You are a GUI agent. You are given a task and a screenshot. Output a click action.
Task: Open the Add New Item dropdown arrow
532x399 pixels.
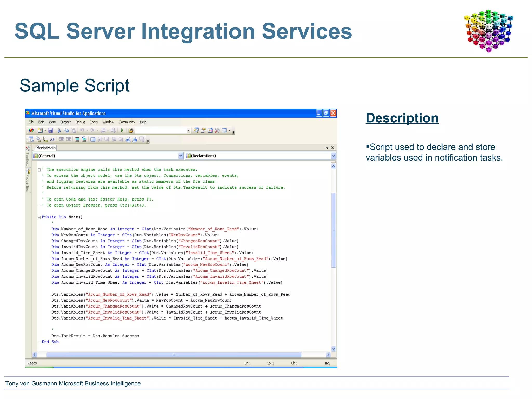(x=45, y=130)
